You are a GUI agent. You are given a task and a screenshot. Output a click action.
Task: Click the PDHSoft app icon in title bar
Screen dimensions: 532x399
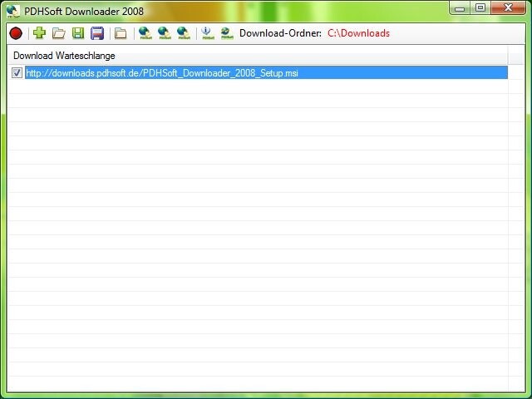click(x=13, y=11)
